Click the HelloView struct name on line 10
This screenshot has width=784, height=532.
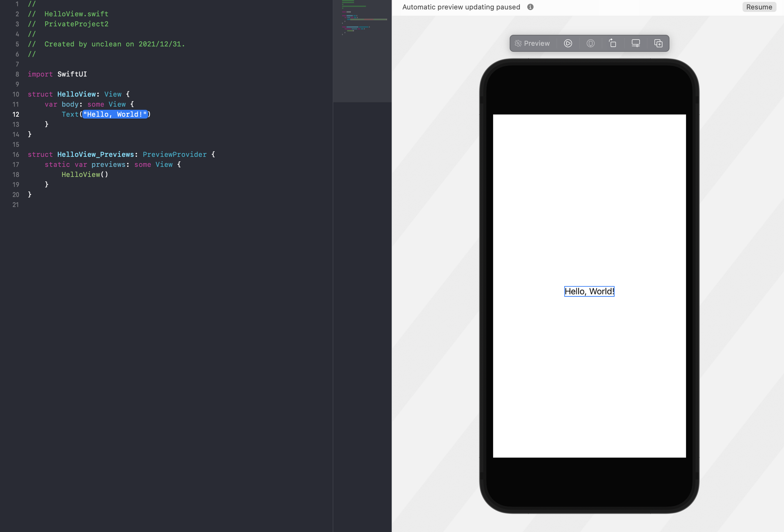click(x=76, y=94)
